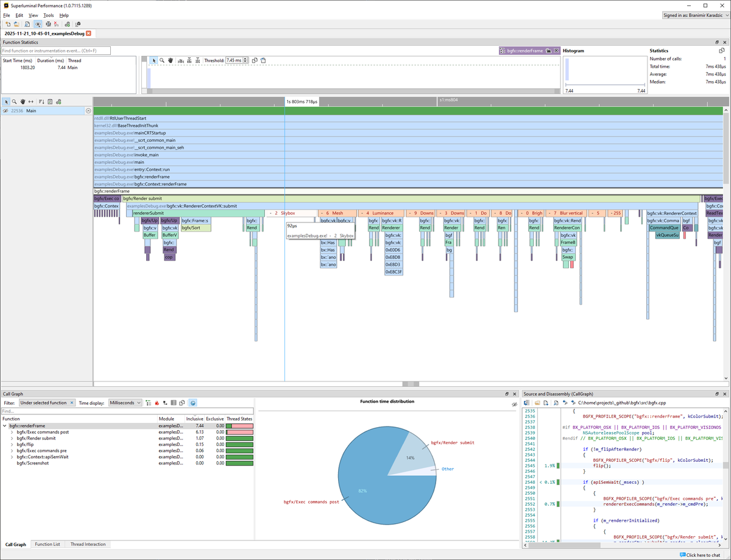The width and height of the screenshot is (731, 560).
Task: Click the paste clipboard icon right of Threshold
Action: click(x=263, y=60)
